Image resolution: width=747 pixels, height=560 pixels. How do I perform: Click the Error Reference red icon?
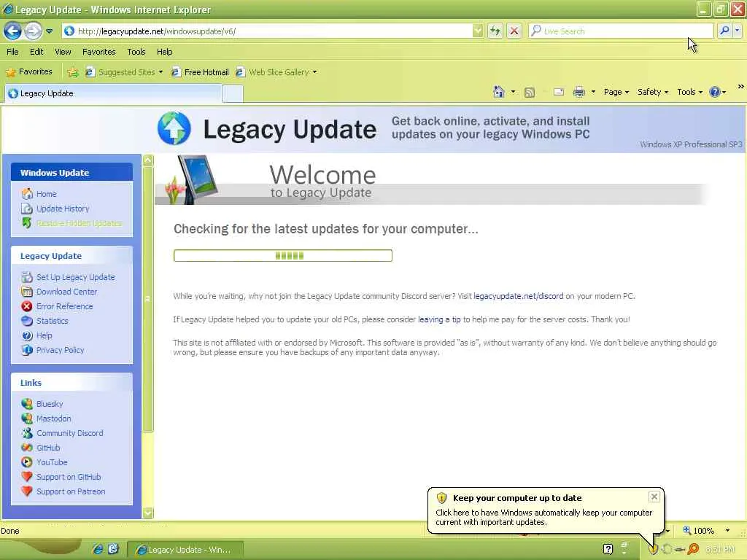pyautogui.click(x=27, y=306)
